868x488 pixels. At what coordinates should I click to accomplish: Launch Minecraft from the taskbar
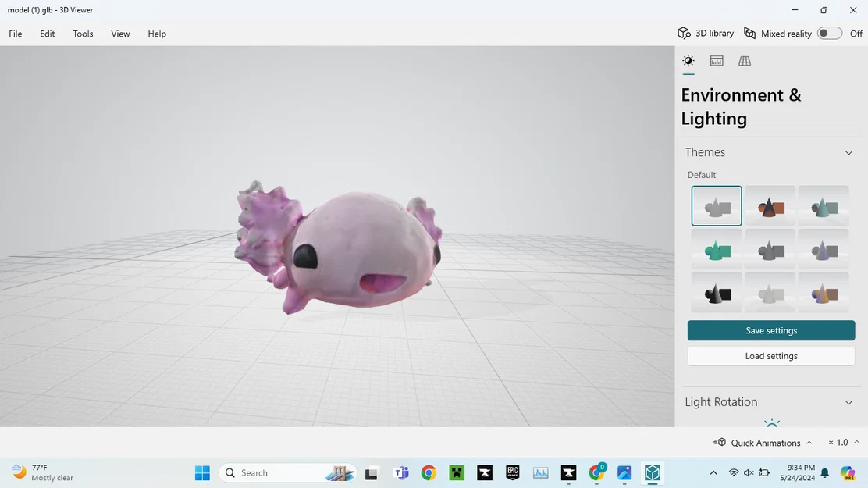click(457, 473)
